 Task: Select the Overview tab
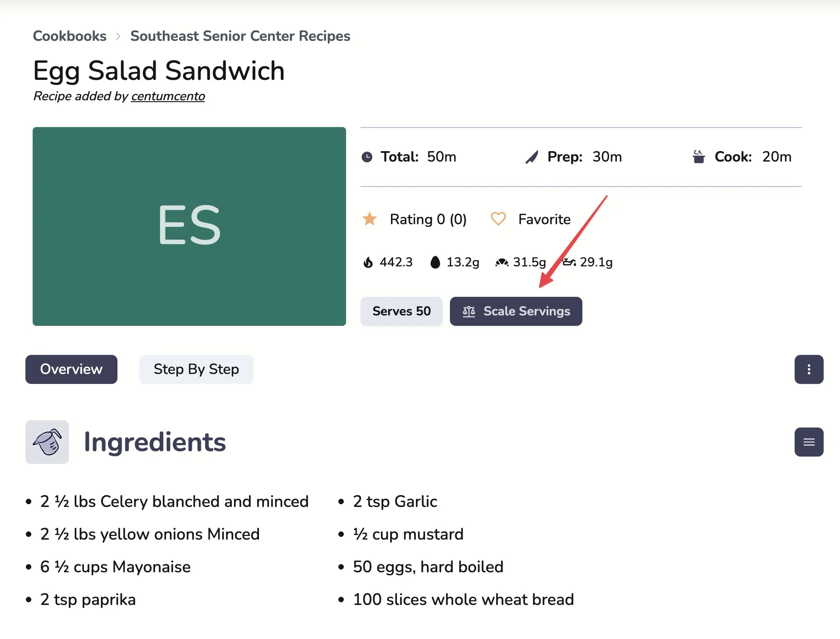[71, 369]
